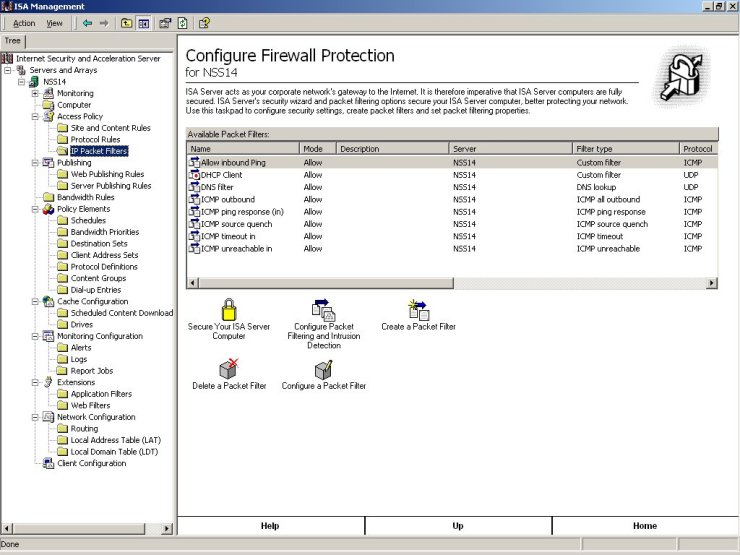Collapse the Policy Elements node
The height and width of the screenshot is (555, 740).
(x=35, y=209)
